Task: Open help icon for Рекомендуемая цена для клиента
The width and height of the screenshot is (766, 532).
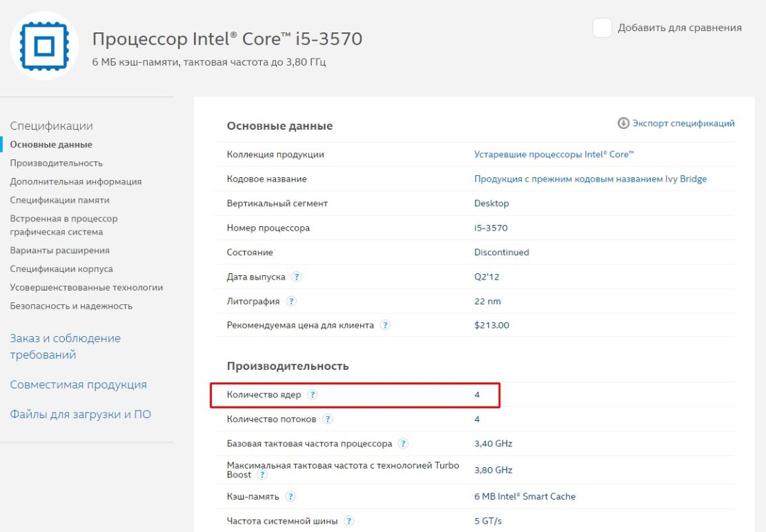Action: [385, 325]
